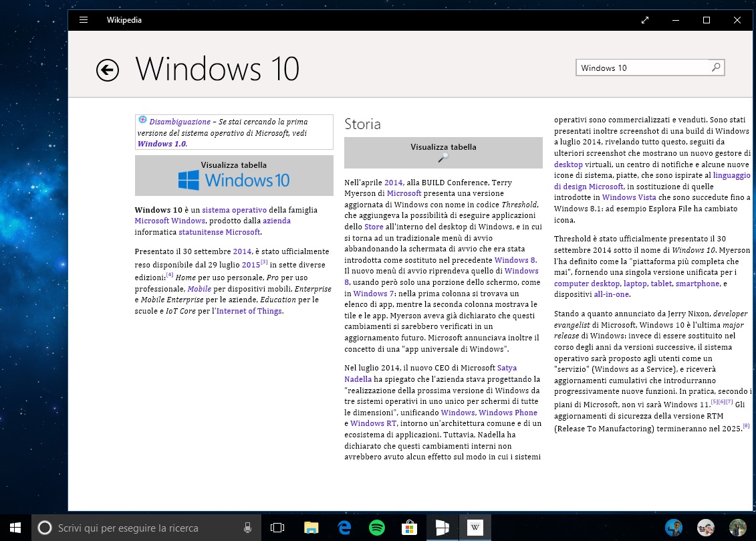
Task: Open the Store link in Storia
Action: click(374, 227)
